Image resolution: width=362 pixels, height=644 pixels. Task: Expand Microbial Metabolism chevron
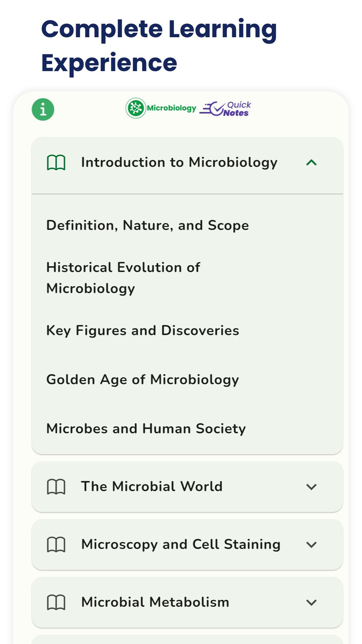pyautogui.click(x=311, y=602)
